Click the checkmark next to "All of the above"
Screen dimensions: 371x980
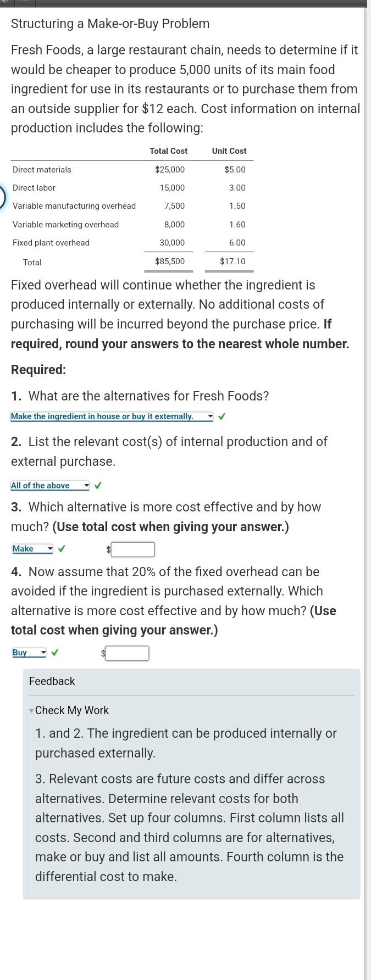click(98, 486)
